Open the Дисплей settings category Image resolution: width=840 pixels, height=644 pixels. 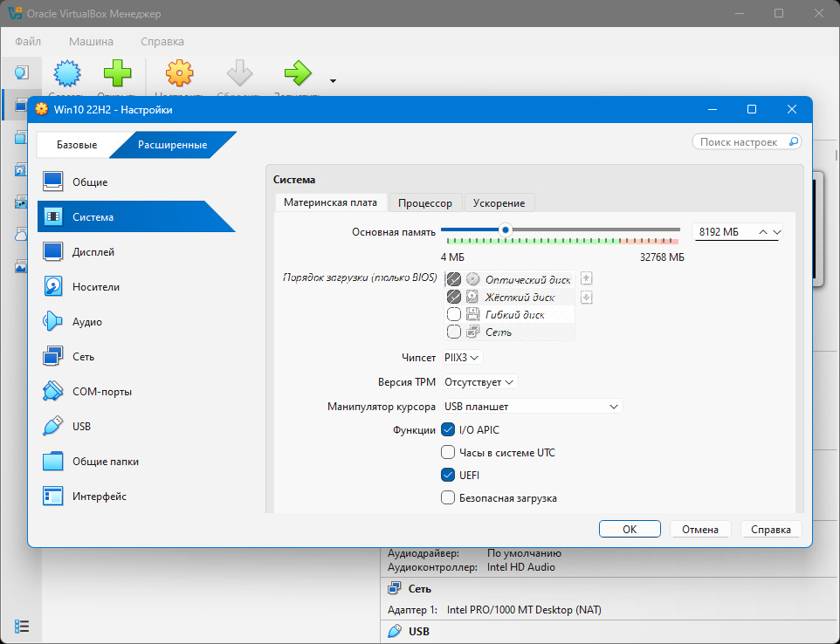[136, 251]
